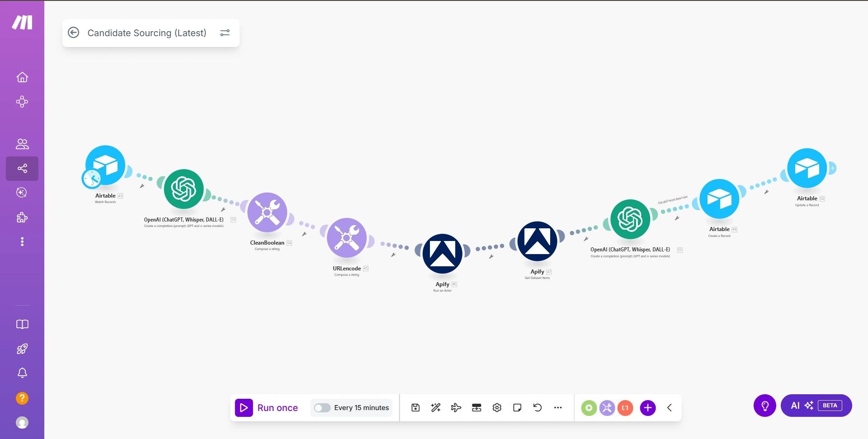The image size is (868, 439).
Task: Open the OpenAI module after Apify dataset
Action: tap(630, 219)
